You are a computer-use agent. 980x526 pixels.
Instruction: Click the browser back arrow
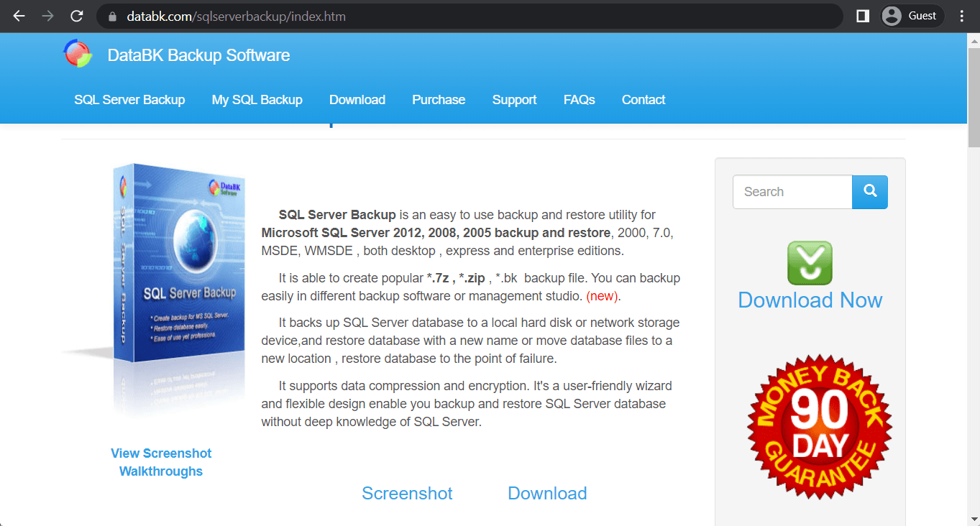[19, 16]
